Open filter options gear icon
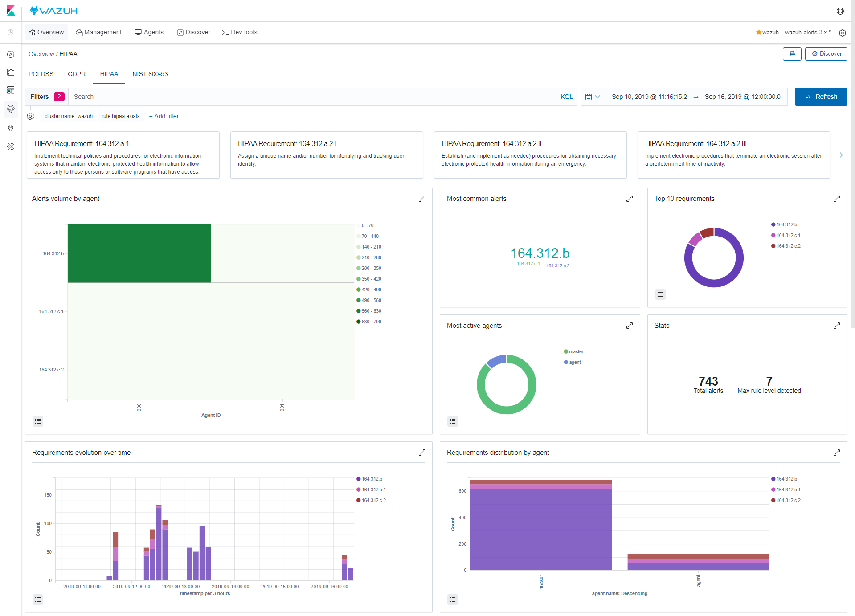 tap(30, 116)
